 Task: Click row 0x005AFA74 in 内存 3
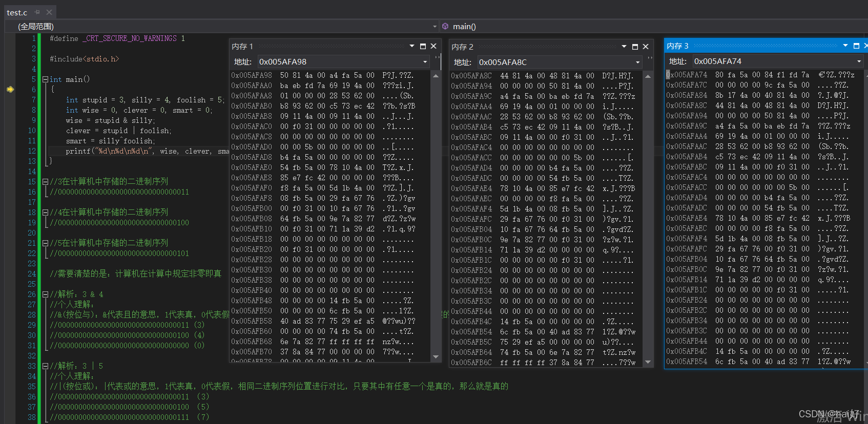tap(760, 75)
